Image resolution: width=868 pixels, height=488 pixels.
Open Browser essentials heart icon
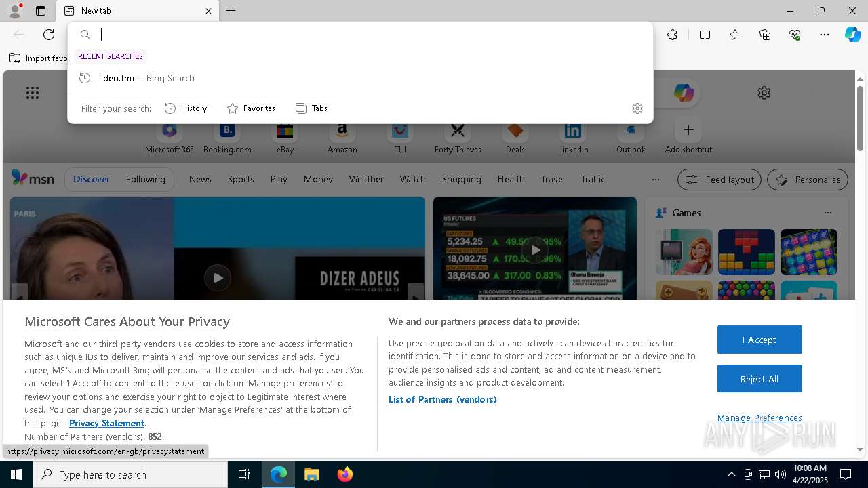(795, 35)
